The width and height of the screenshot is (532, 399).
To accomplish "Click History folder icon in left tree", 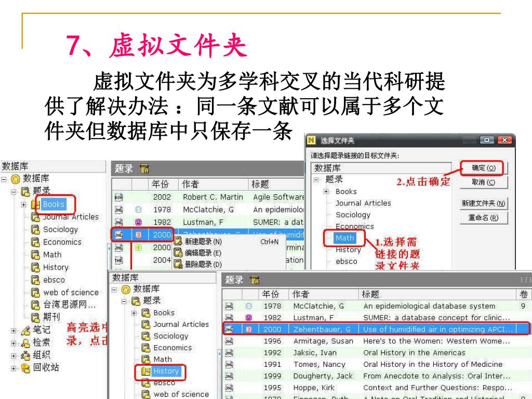I will [35, 268].
